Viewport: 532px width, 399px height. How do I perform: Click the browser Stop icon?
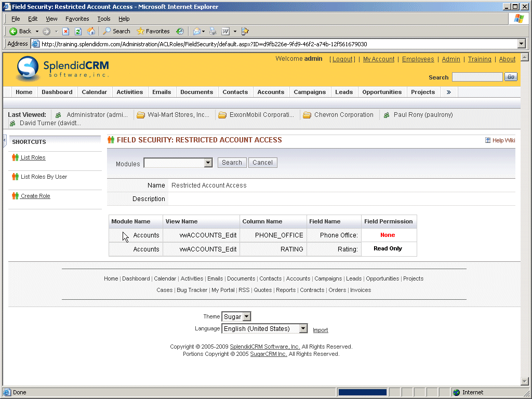tap(66, 31)
